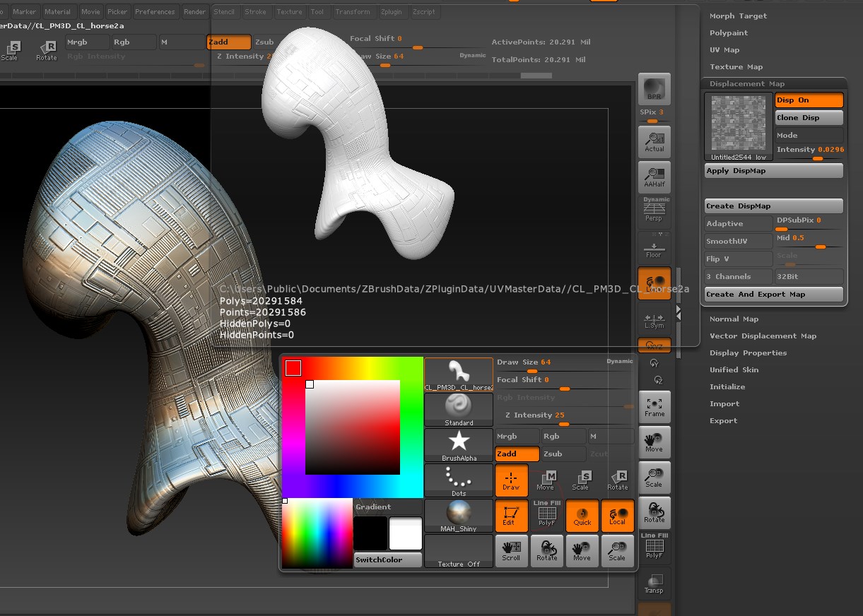
Task: Open the Stroke menu
Action: (x=255, y=12)
